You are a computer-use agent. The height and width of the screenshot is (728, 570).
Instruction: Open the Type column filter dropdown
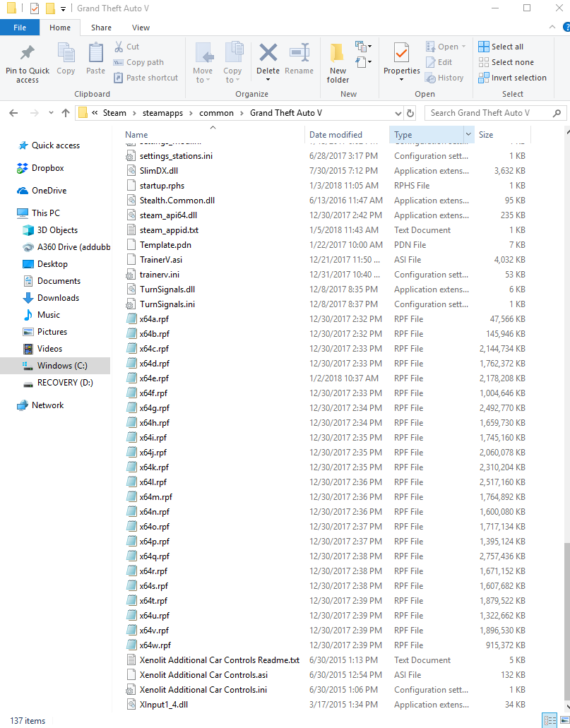(x=468, y=135)
